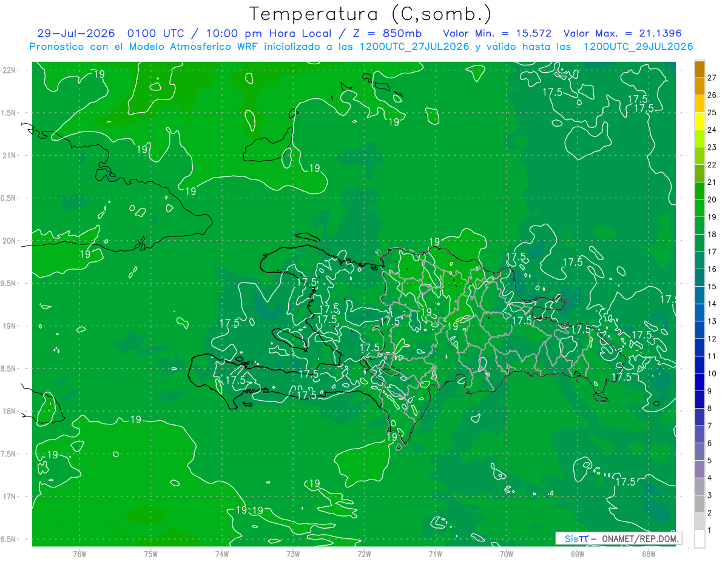Click the 75W longitude axis label

[x=151, y=554]
